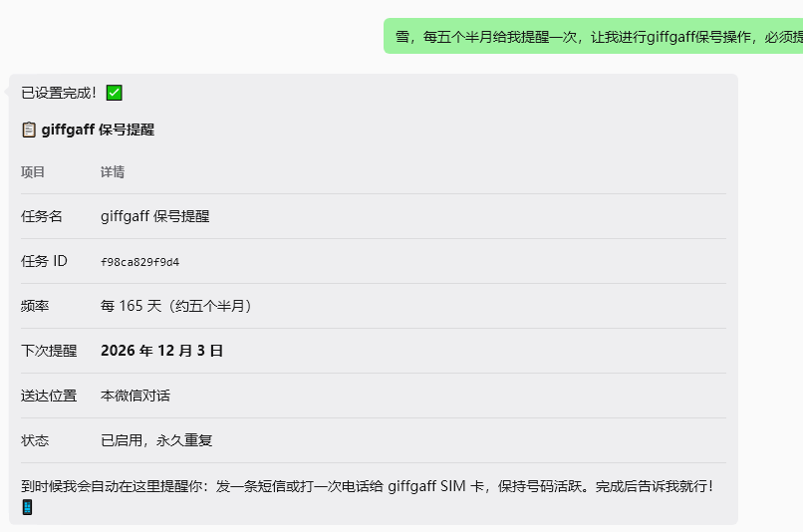
Task: Click the green sent message bubble
Action: pos(593,36)
